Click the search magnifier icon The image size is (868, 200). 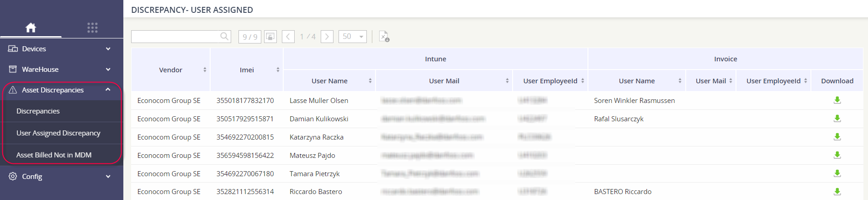pyautogui.click(x=224, y=36)
